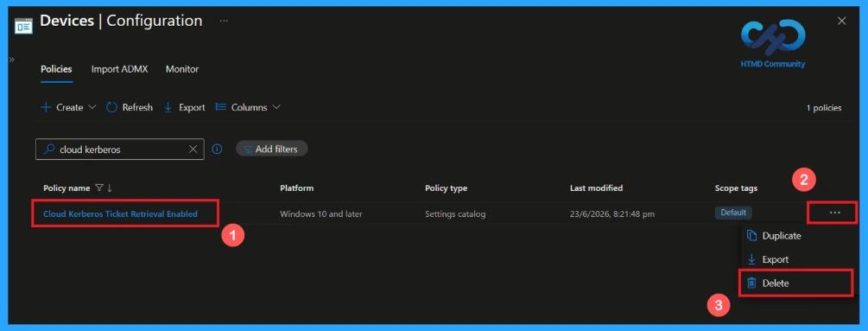Sort by the Last modified column header
Image resolution: width=868 pixels, height=331 pixels.
[x=596, y=188]
